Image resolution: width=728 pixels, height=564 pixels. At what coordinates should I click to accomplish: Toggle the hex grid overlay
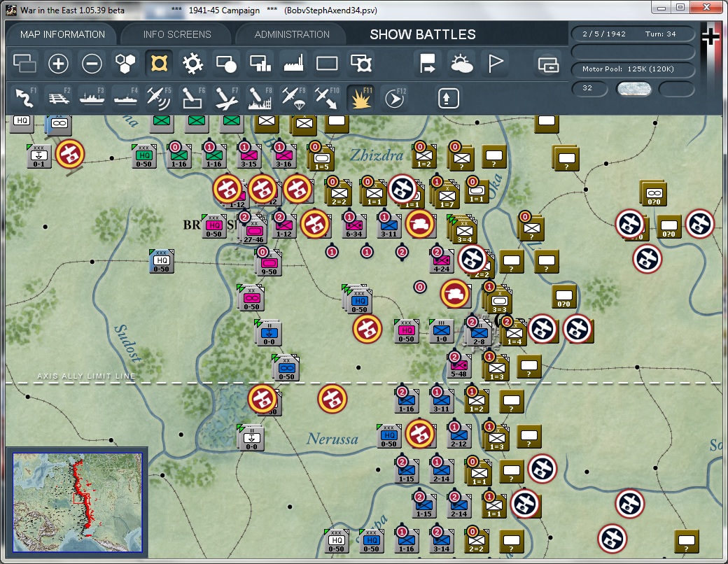(x=125, y=64)
